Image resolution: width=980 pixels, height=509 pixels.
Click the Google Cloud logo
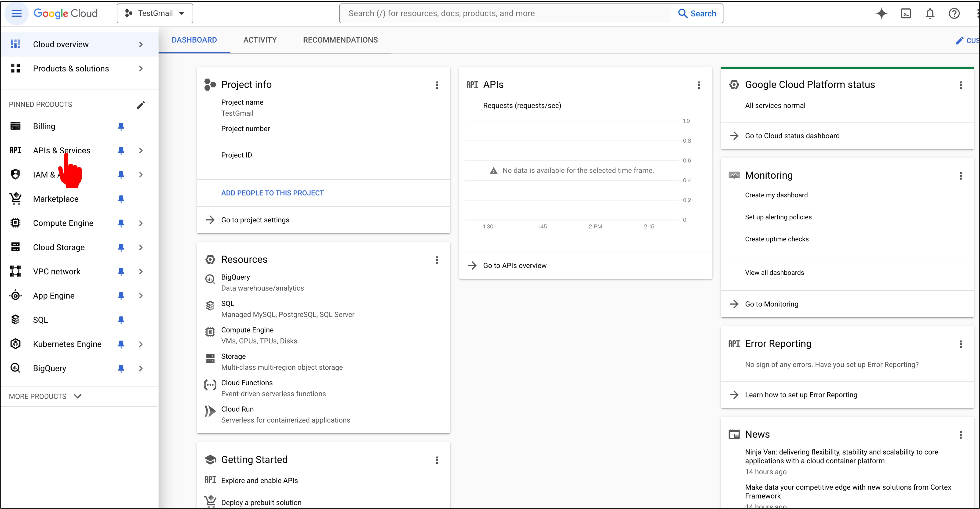tap(66, 13)
